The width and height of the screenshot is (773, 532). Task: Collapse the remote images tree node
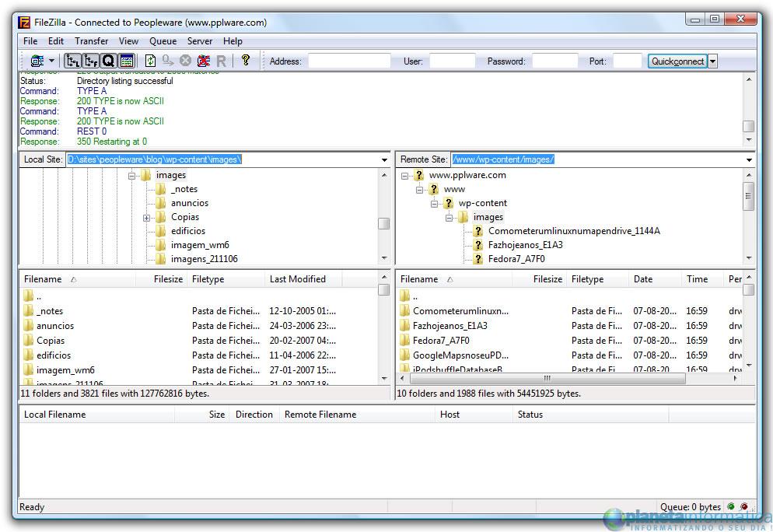[x=449, y=218]
